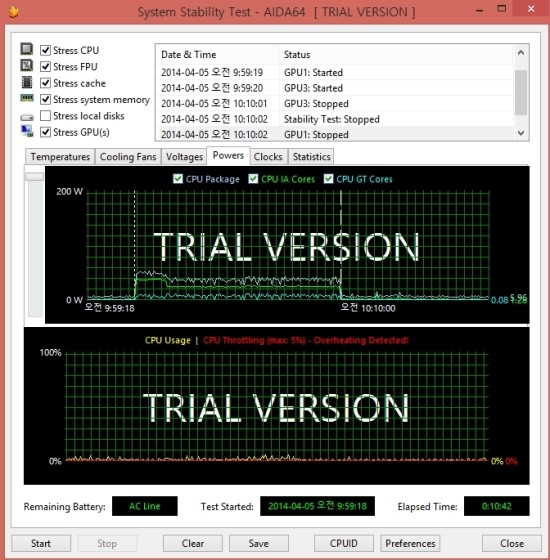Screen dimensions: 550x560
Task: Click the log list scroll-up arrow
Action: coord(521,53)
